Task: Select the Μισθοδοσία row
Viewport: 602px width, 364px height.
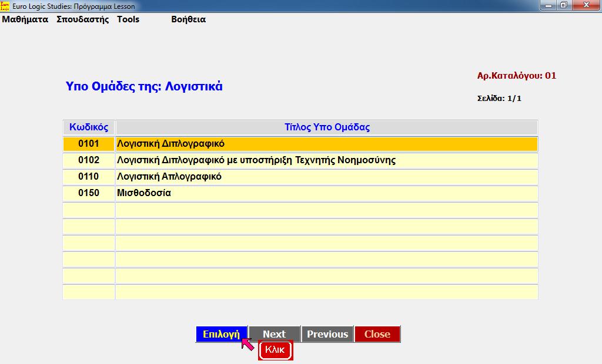Action: point(235,193)
